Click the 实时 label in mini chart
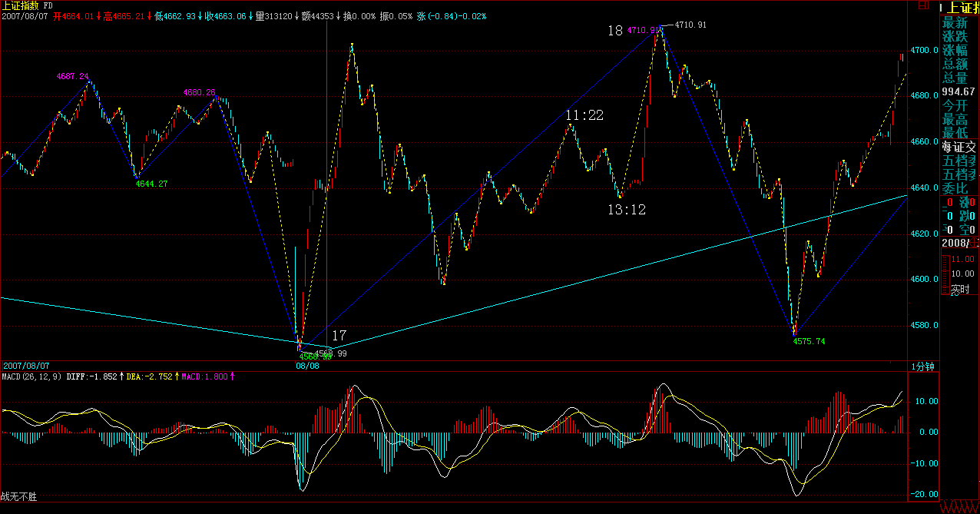 point(959,290)
